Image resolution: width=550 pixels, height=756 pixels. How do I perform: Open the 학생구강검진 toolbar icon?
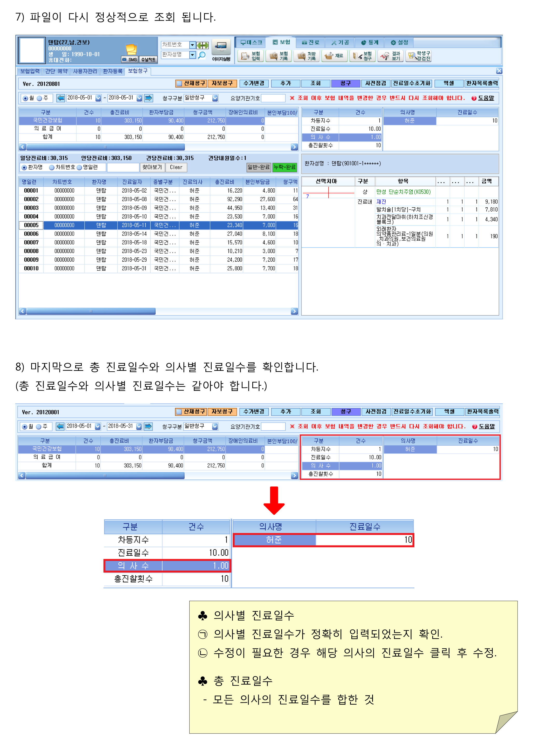419,56
